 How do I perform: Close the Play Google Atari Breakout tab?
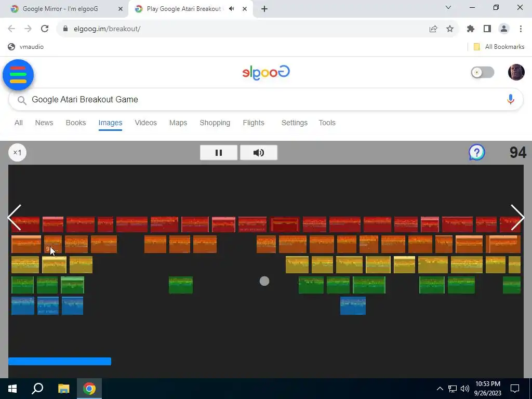pos(245,9)
